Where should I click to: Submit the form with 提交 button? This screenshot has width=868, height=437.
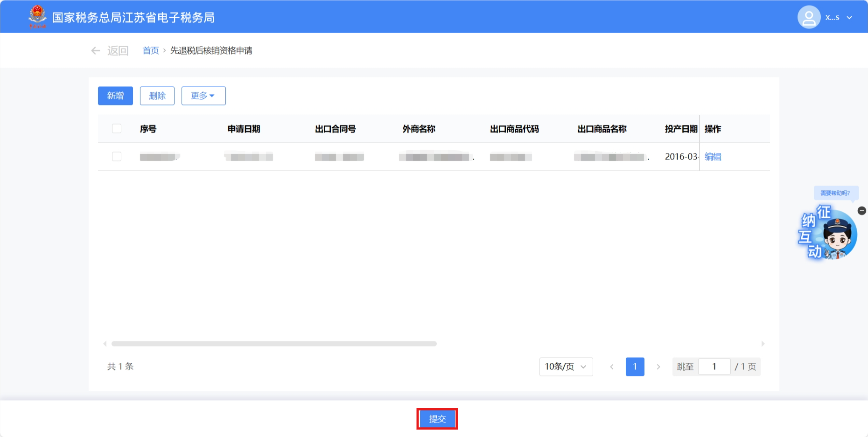coord(437,419)
